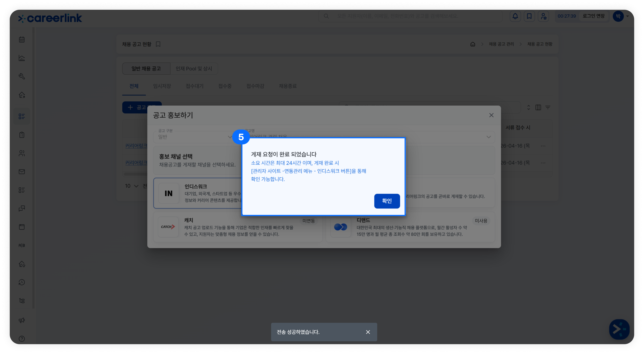Viewport: 644px width, 354px height.
Task: Select the 캐치 channel card
Action: tap(238, 227)
